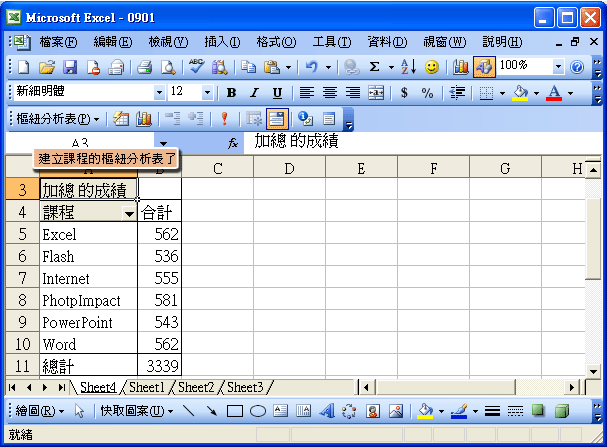Open the font color dropdown arrow
Viewport: 607px width, 447px height.
point(570,93)
